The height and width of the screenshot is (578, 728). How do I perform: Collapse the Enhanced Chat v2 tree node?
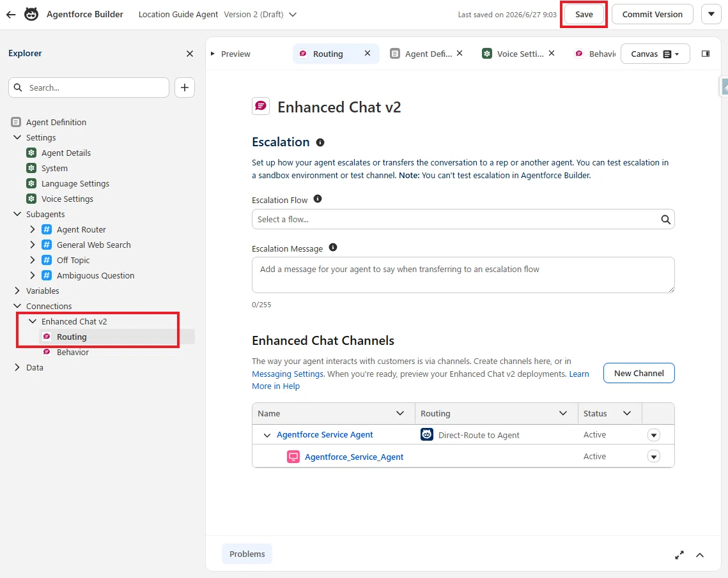click(x=33, y=321)
